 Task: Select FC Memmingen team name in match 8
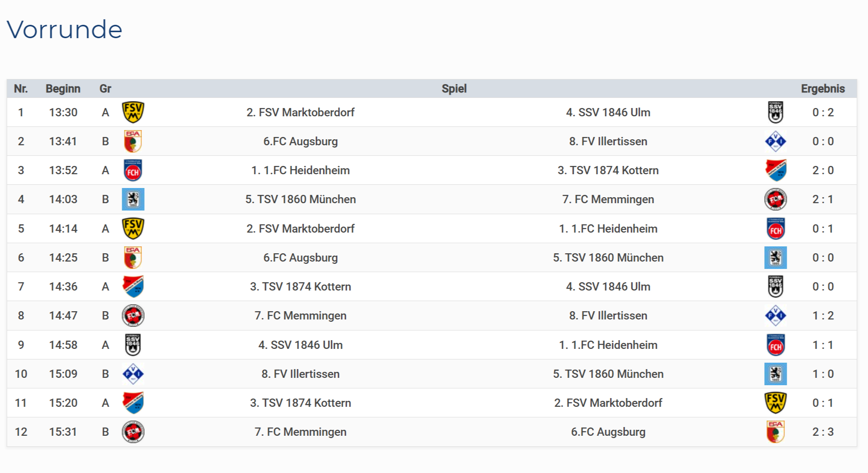(300, 316)
